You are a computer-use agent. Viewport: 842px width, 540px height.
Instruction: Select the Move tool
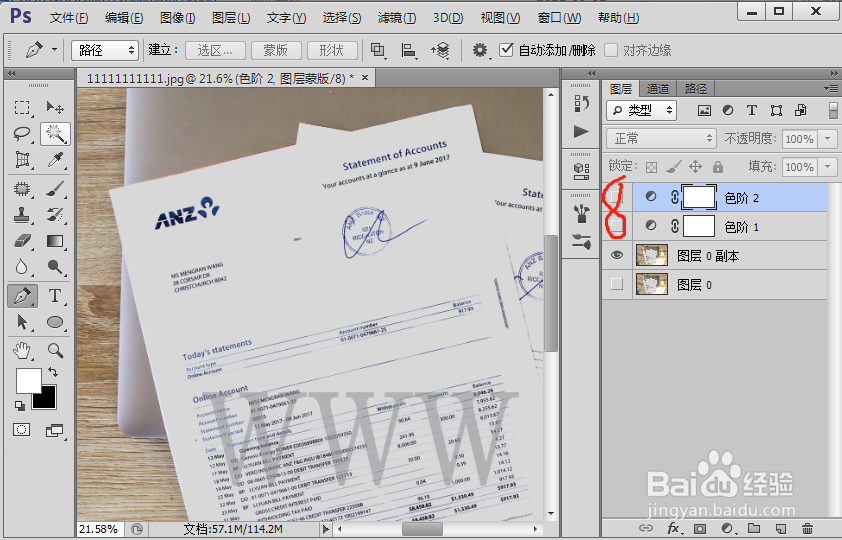[x=55, y=107]
